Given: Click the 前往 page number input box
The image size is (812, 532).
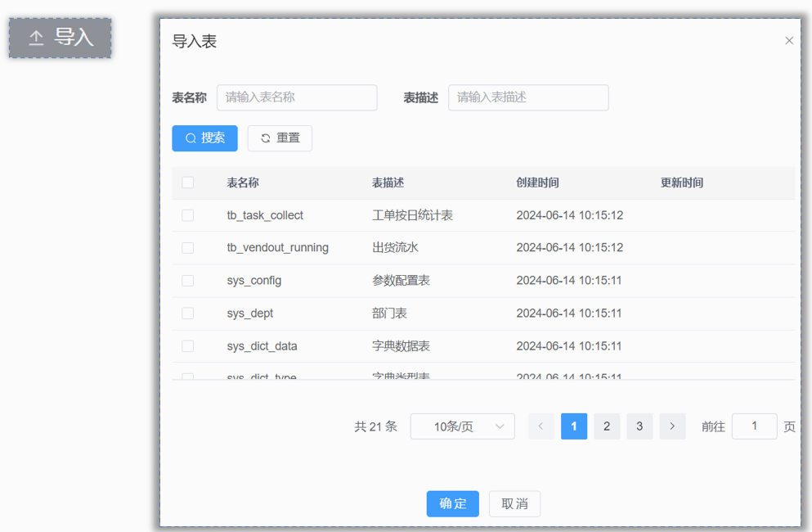Looking at the screenshot, I should 754,426.
